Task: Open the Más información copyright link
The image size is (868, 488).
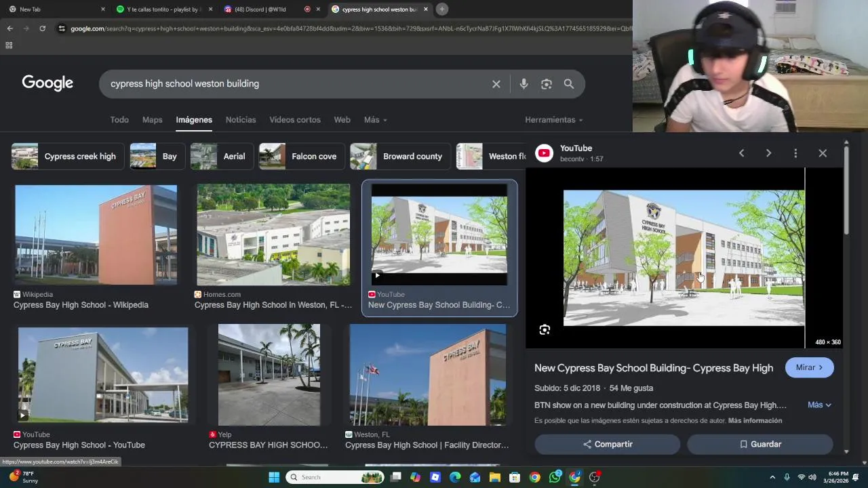Action: point(755,421)
